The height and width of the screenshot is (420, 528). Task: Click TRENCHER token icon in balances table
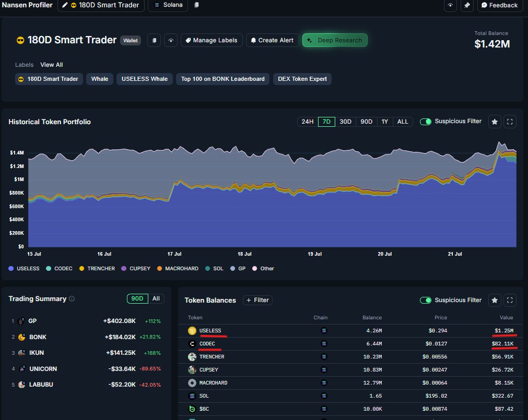tap(192, 357)
